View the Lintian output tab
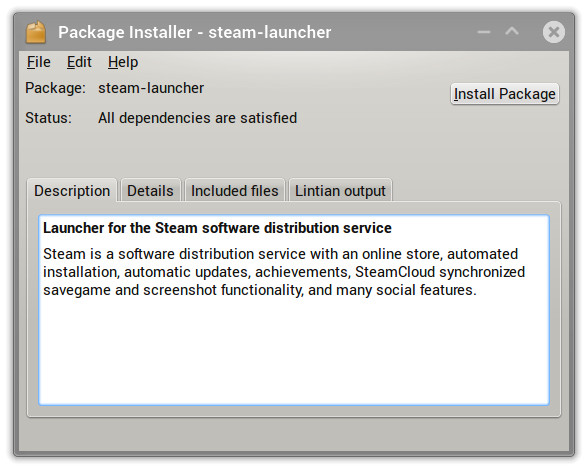The height and width of the screenshot is (470, 588). 340,191
